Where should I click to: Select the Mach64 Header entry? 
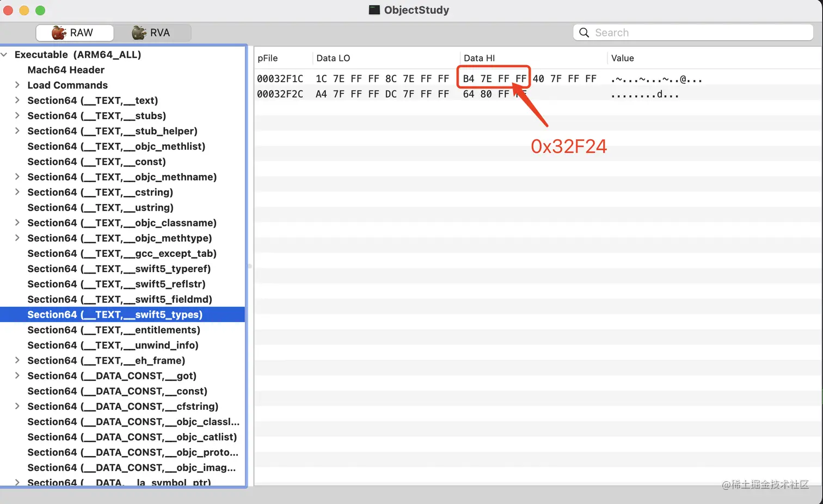pos(65,70)
